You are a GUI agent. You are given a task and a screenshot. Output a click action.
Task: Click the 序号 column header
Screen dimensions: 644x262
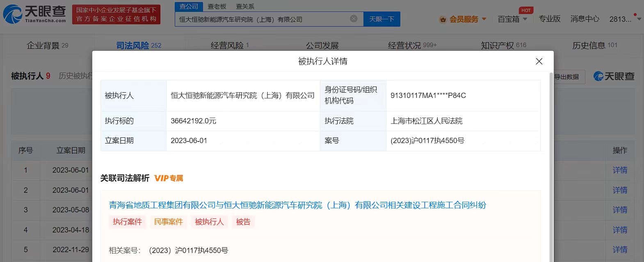point(25,150)
